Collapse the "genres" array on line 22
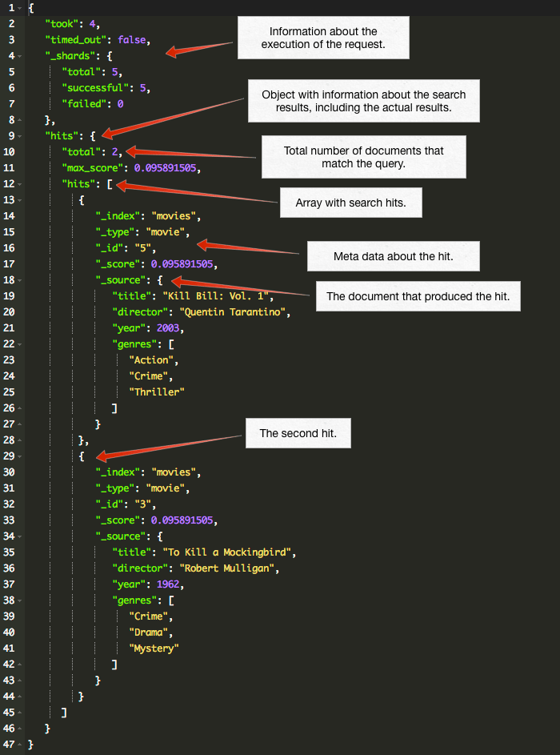Screen dimensions: 560x755 pyautogui.click(x=20, y=344)
